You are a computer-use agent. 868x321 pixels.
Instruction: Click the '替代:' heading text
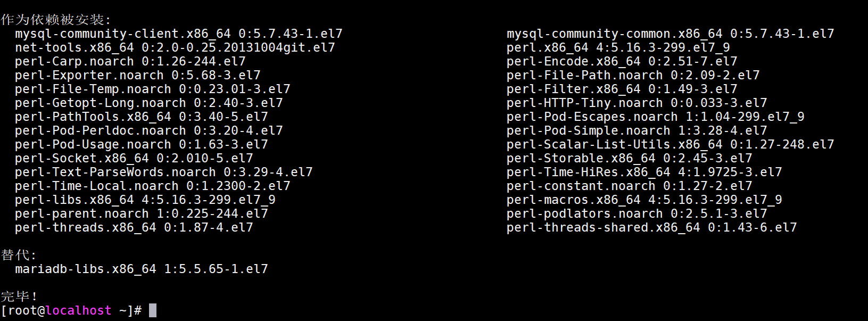[x=19, y=255]
